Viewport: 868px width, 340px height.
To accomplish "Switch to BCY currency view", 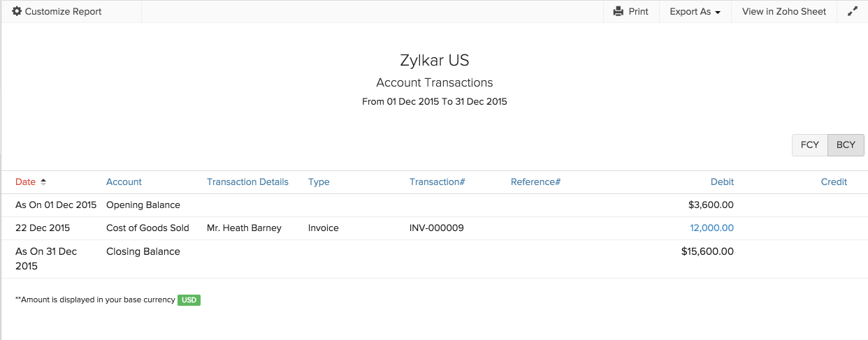I will 846,145.
